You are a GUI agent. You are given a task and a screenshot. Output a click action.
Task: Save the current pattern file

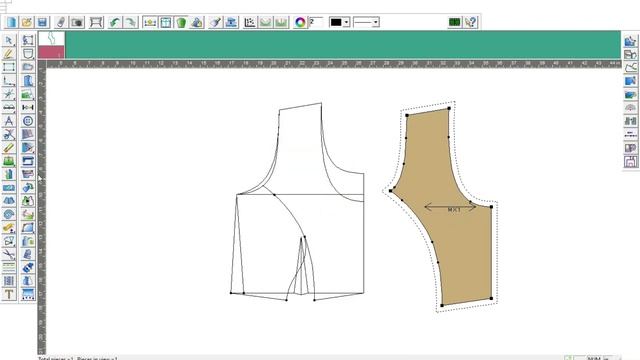[42, 22]
